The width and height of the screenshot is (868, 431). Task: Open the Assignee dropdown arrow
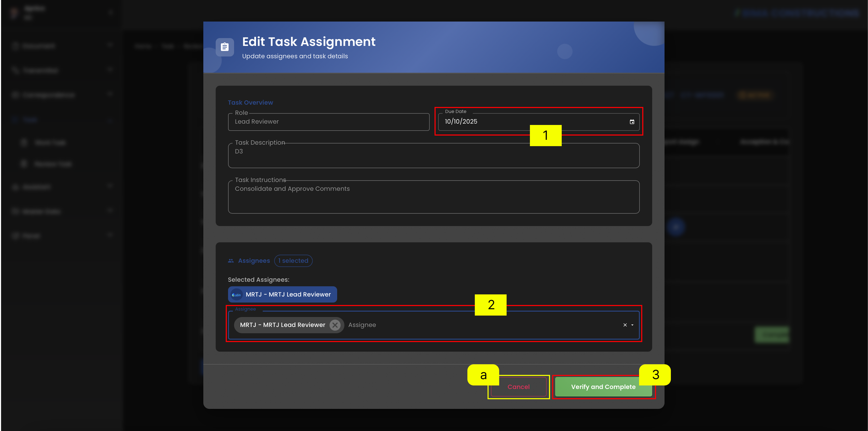coord(632,325)
